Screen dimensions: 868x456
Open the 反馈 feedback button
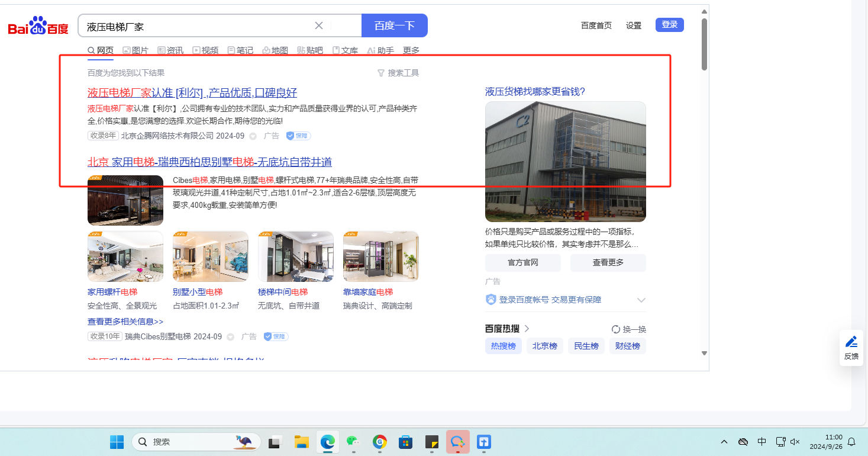click(851, 348)
